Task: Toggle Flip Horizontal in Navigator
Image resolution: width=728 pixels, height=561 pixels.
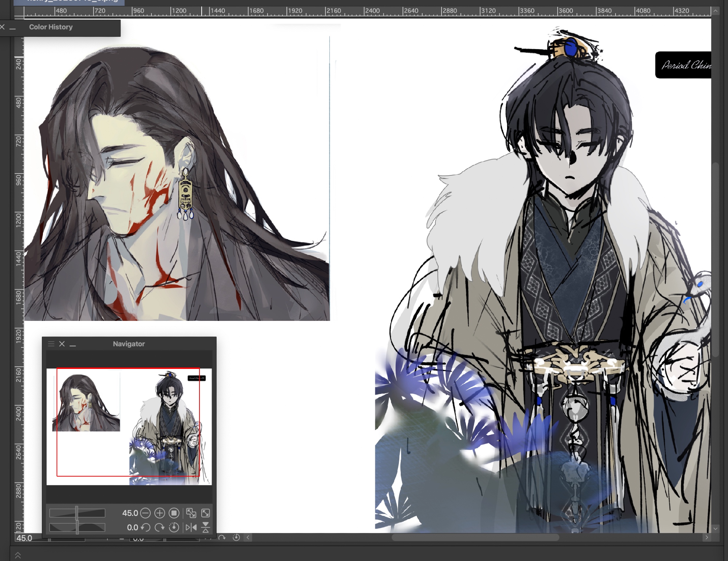Action: [191, 527]
